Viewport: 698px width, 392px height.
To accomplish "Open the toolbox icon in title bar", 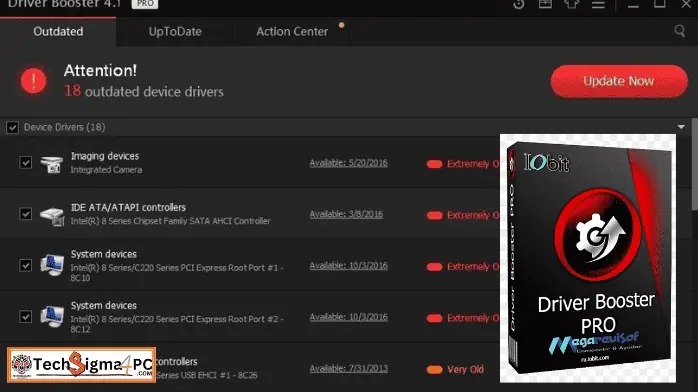I will click(545, 4).
